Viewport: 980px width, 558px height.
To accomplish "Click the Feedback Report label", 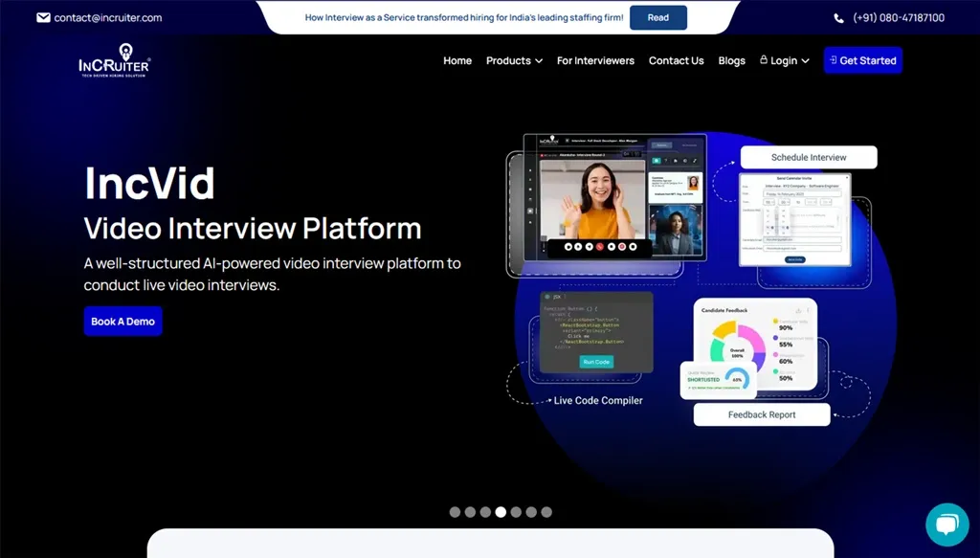I will coord(762,414).
